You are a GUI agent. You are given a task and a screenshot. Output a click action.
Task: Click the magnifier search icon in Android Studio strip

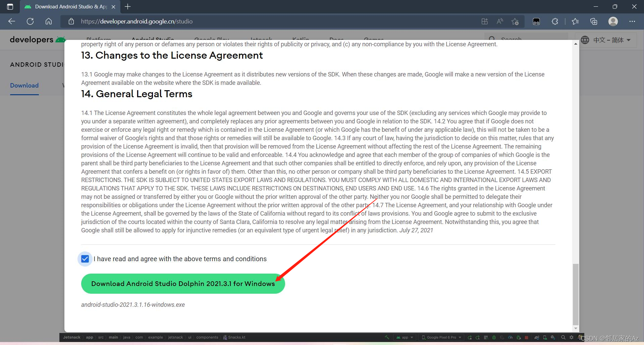coord(563,337)
